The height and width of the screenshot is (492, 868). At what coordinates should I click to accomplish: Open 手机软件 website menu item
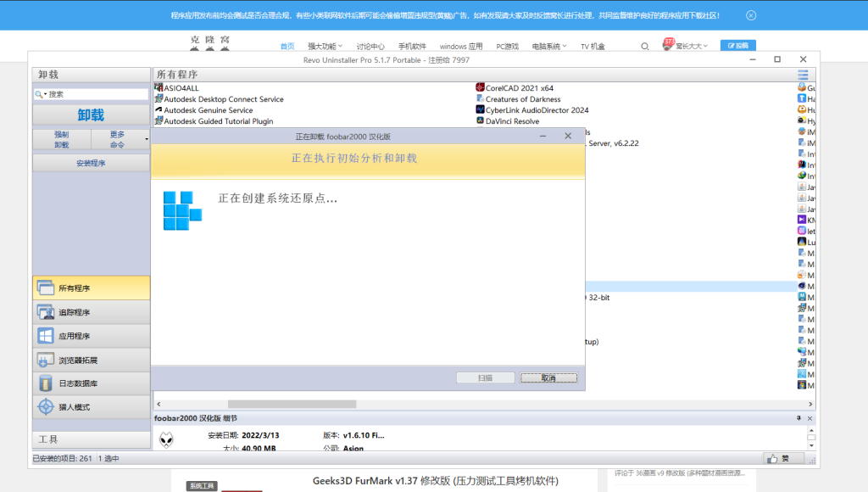click(x=413, y=47)
